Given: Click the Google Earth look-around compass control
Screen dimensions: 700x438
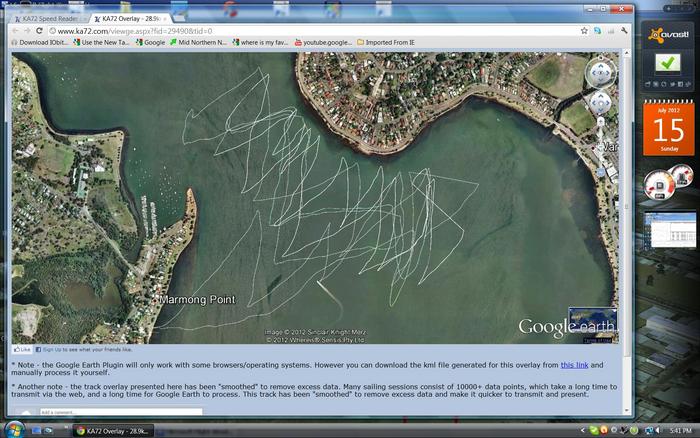Looking at the screenshot, I should (x=599, y=72).
